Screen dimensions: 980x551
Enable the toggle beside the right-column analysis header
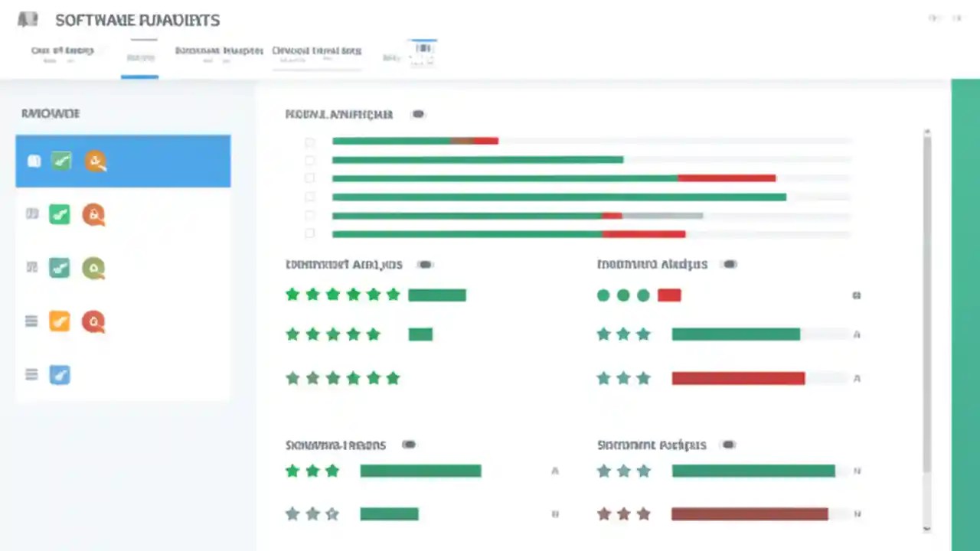point(728,264)
